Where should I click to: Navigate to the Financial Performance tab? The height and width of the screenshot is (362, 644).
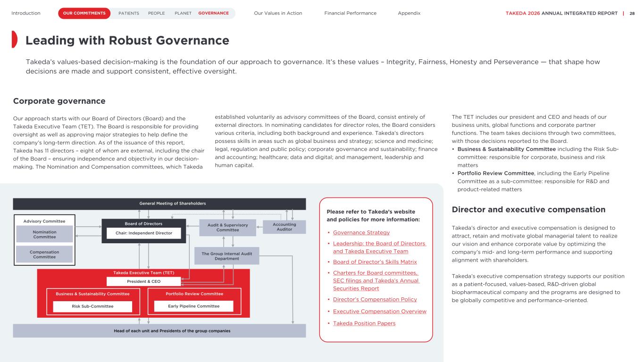[x=351, y=13]
